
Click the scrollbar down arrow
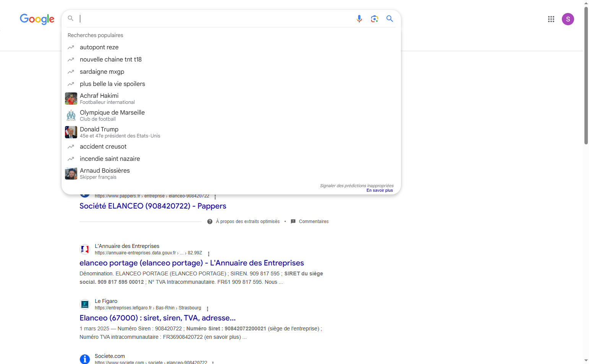(586, 361)
